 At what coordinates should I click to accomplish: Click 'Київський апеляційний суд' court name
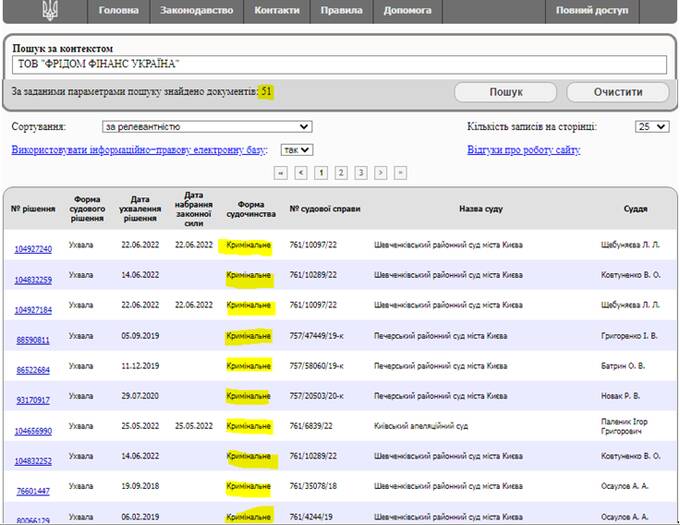point(421,426)
